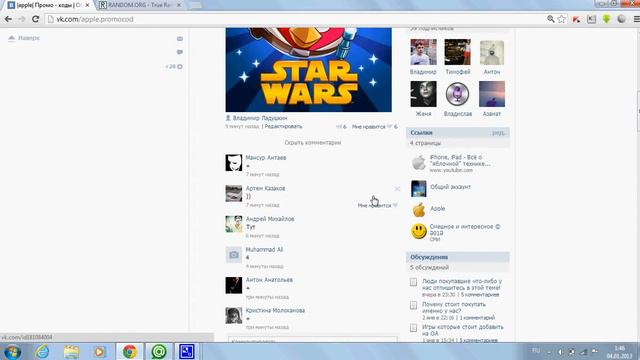This screenshot has width=640, height=360.
Task: Click the share icon with count 6
Action: pyautogui.click(x=341, y=127)
